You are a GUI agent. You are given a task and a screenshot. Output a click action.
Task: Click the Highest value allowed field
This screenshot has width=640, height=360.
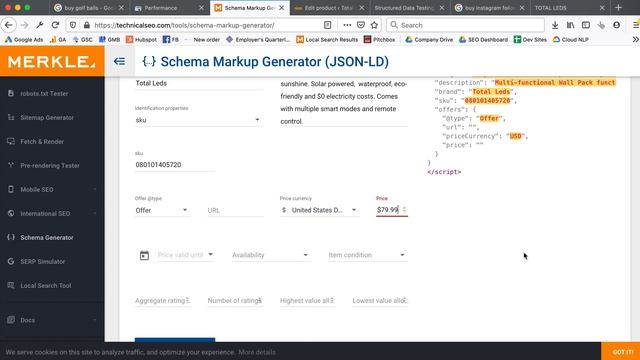(x=307, y=300)
